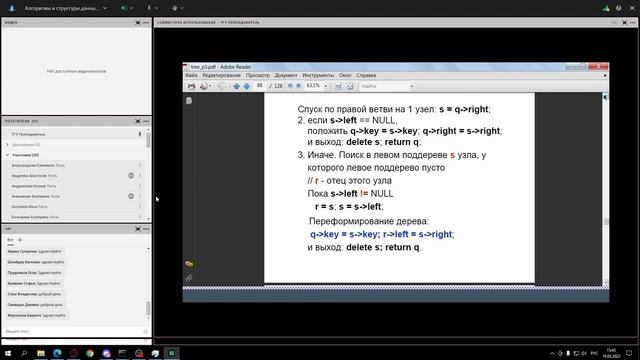Screen dimensions: 640x360
Task: Open the Pages panel icon in Reader sidebar
Action: [x=189, y=100]
